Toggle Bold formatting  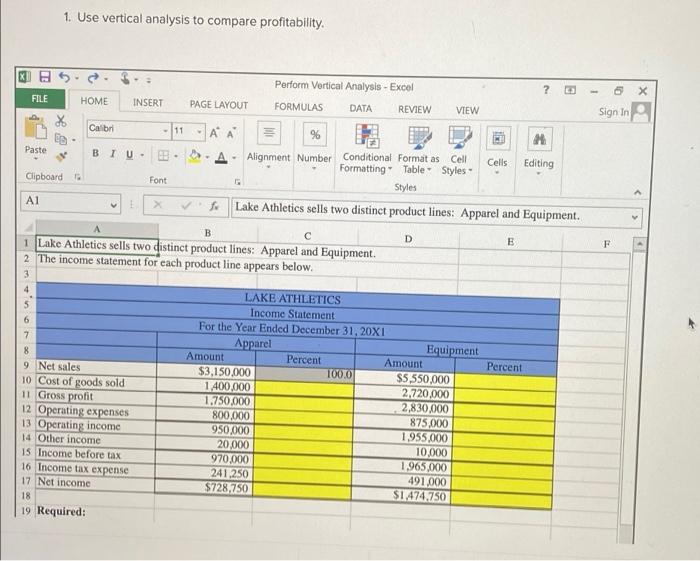[x=96, y=153]
